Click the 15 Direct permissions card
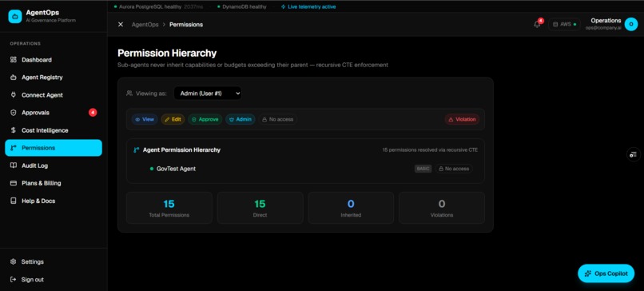Viewport: 644px width, 291px height. pos(260,208)
